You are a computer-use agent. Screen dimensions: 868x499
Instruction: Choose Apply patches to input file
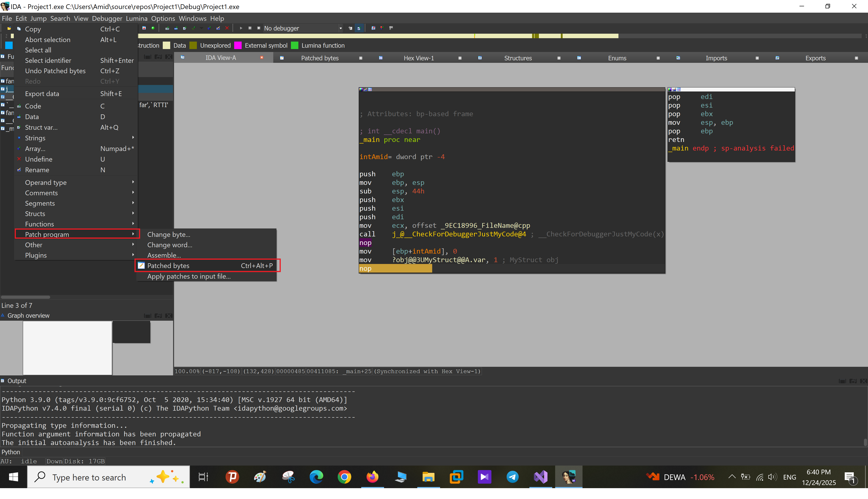pyautogui.click(x=189, y=276)
